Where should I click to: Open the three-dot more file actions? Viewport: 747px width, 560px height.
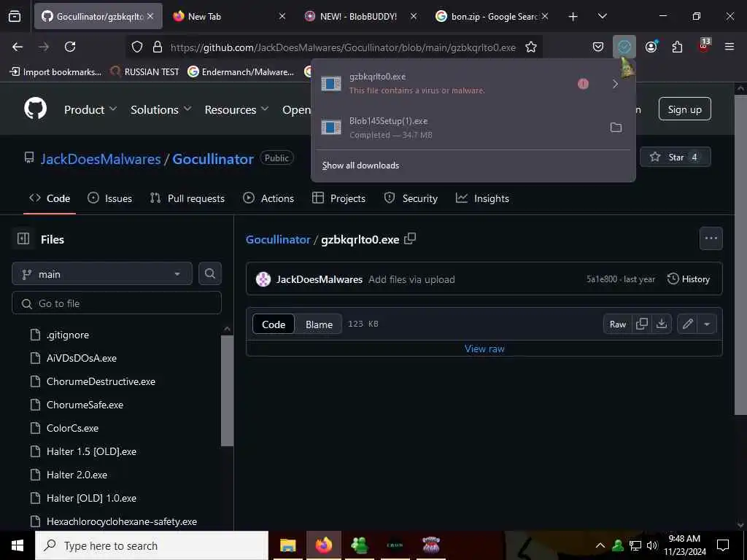pos(711,238)
